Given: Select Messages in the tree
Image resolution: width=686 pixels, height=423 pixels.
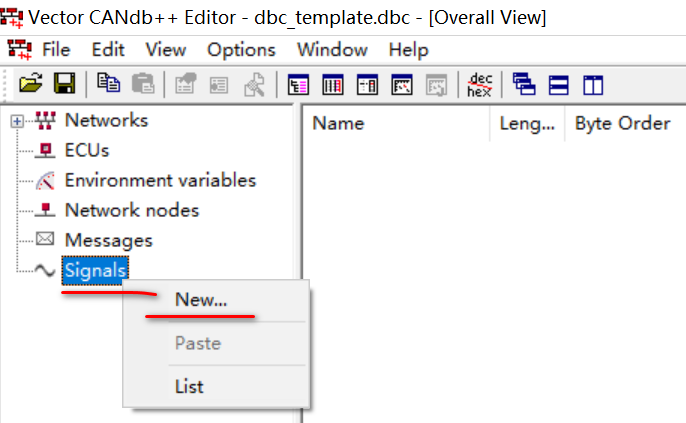Looking at the screenshot, I should pos(109,240).
